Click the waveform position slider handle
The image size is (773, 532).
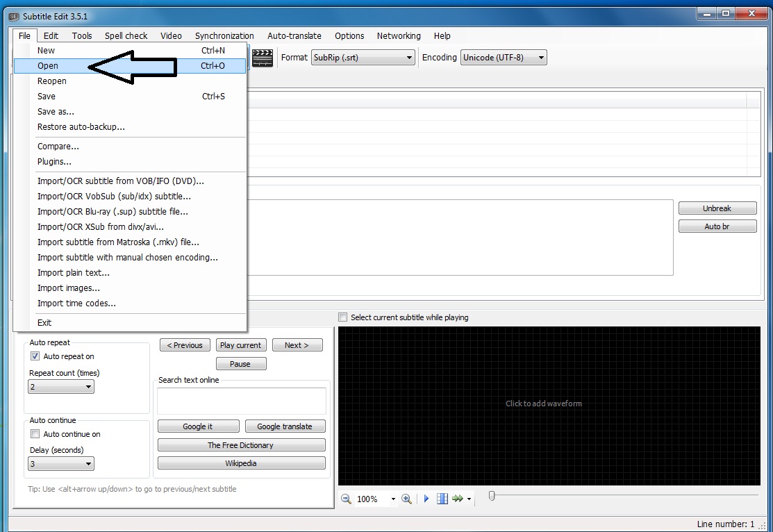(492, 495)
